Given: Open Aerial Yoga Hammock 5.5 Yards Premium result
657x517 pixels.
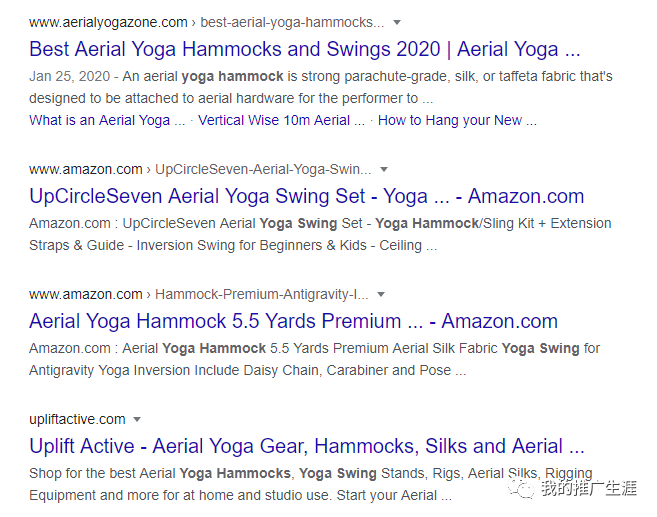Looking at the screenshot, I should [x=293, y=321].
